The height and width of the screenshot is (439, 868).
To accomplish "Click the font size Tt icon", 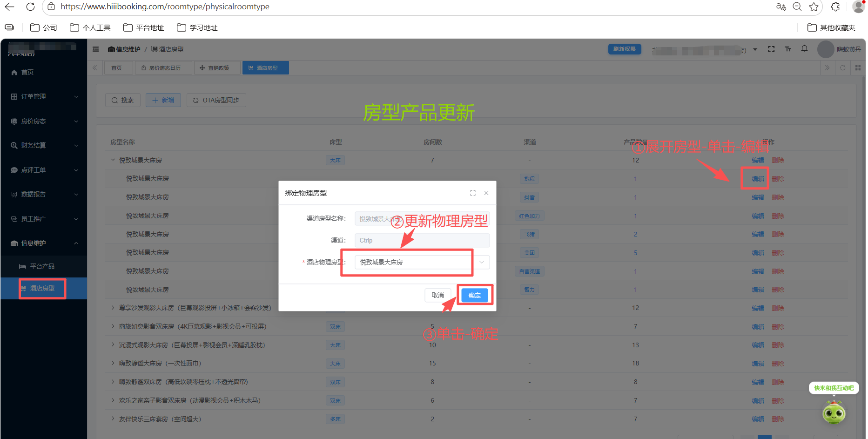I will click(x=788, y=49).
